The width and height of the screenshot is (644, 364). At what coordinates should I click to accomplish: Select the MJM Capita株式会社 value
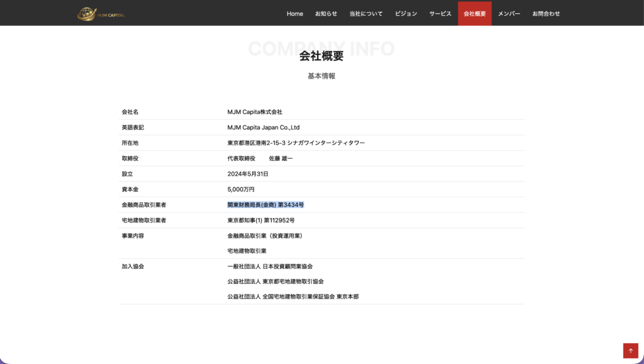coord(255,112)
